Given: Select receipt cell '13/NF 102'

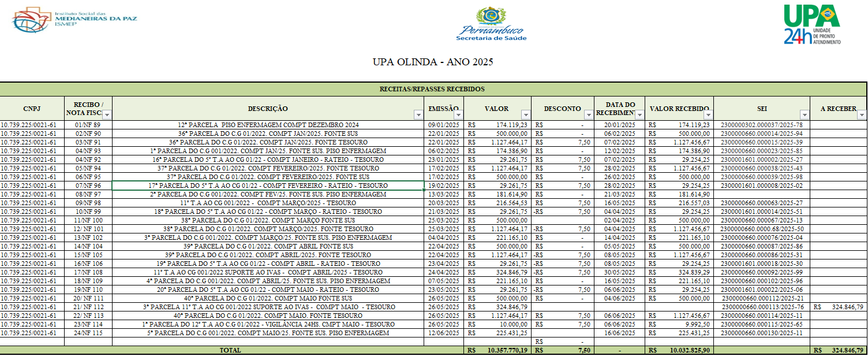Looking at the screenshot, I should coord(88,238).
